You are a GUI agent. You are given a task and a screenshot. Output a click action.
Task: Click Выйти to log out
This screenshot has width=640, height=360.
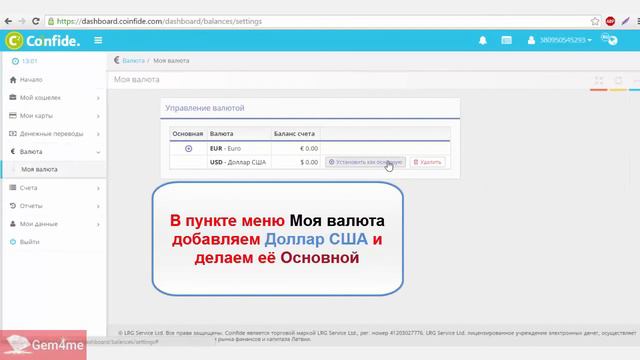(x=30, y=242)
